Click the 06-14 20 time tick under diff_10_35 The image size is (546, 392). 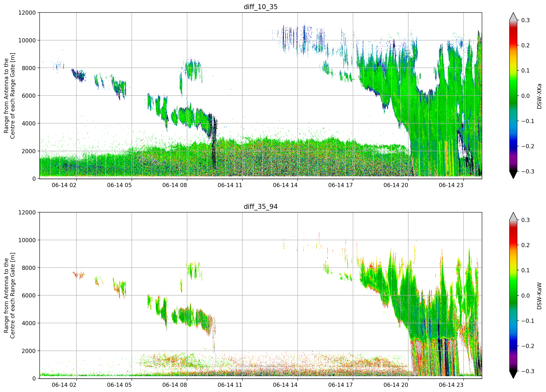pyautogui.click(x=396, y=185)
